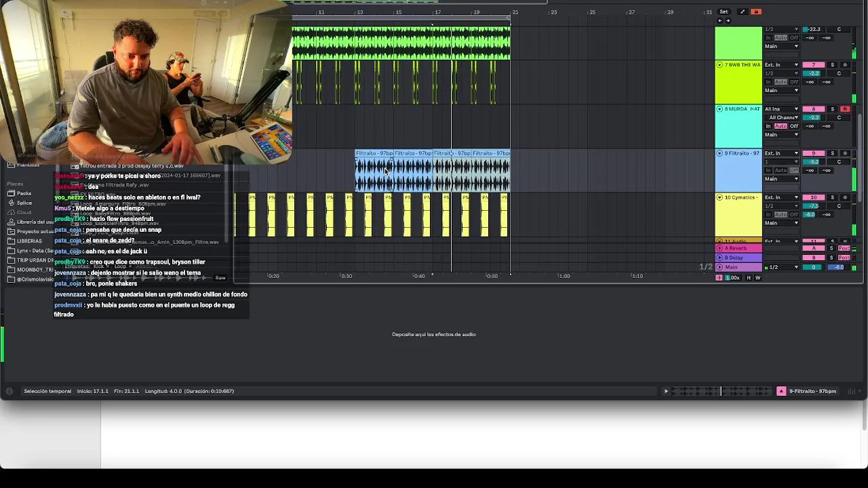Click the W width optimize button
Screen dimensions: 868x488
(757, 278)
